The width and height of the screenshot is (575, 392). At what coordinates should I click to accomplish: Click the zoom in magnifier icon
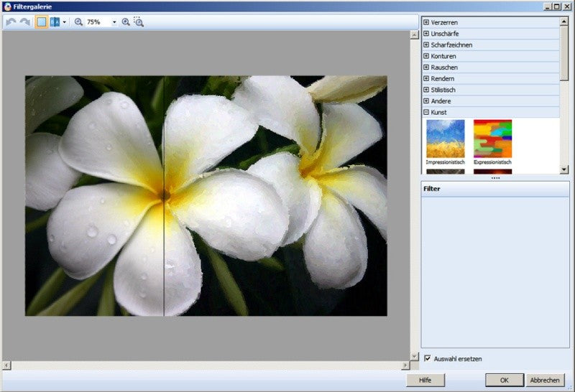coord(126,22)
